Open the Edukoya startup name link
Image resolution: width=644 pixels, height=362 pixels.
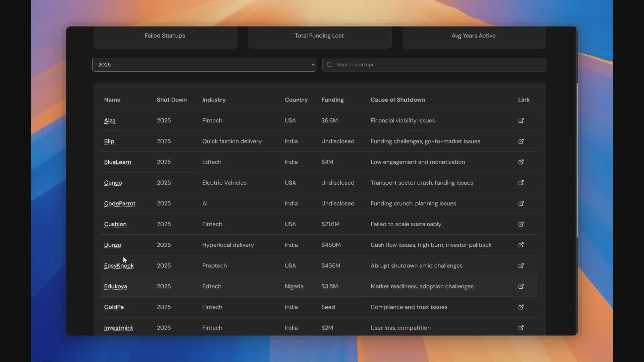click(x=115, y=287)
